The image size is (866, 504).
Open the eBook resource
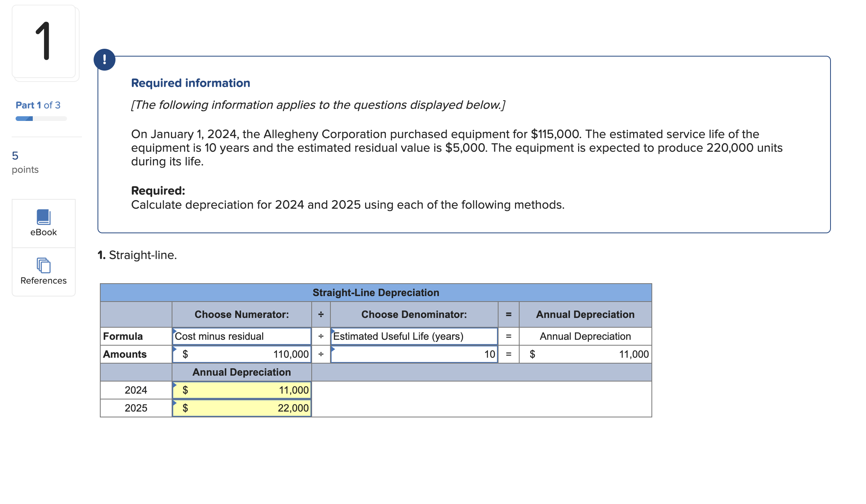click(x=43, y=224)
